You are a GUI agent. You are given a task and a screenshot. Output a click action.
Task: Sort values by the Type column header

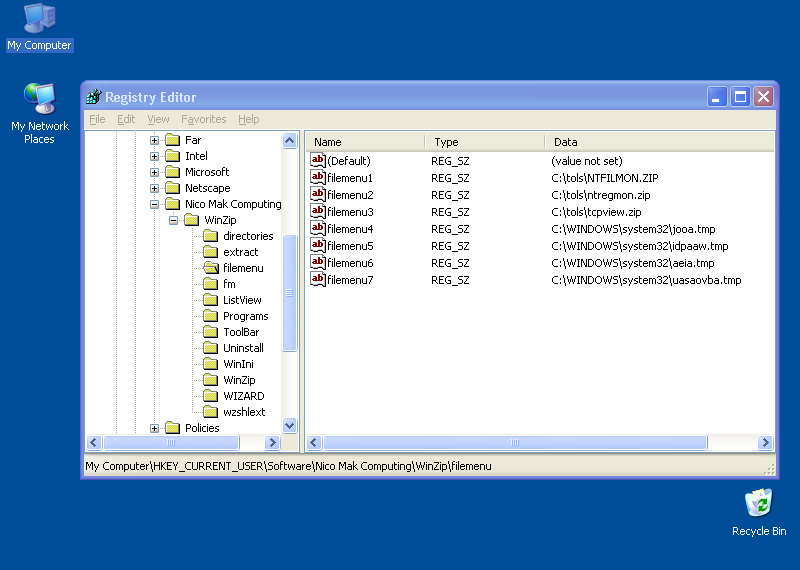(485, 142)
